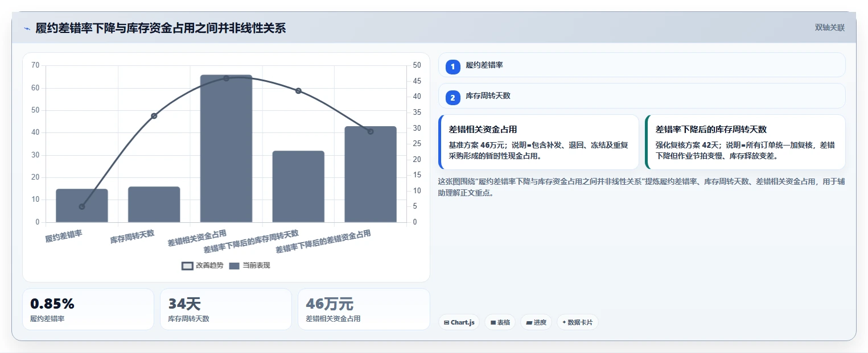Click the right axis value 50
This screenshot has height=353, width=868.
pos(417,65)
